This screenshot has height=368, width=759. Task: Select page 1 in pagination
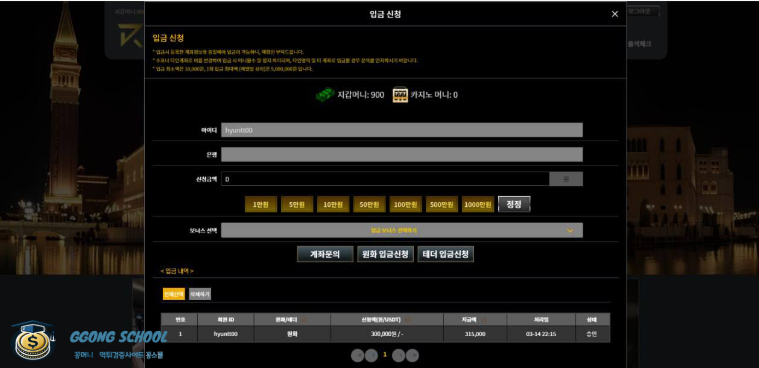tap(385, 355)
